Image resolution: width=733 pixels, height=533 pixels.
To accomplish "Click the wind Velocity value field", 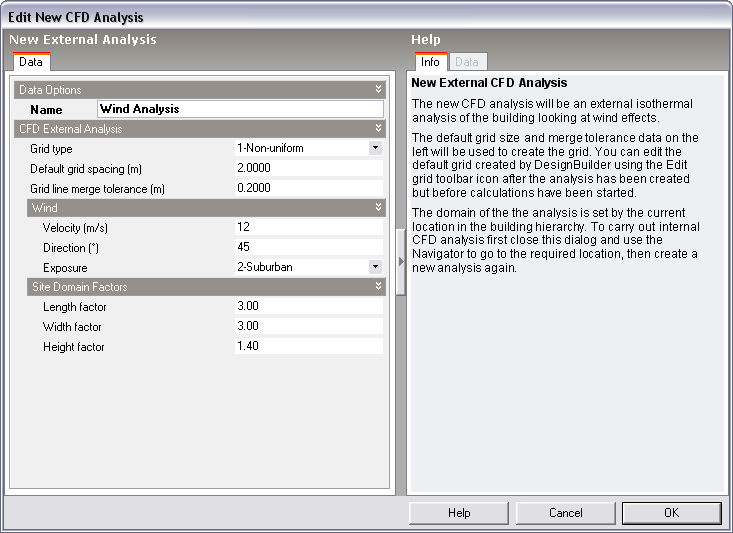I will click(x=308, y=227).
